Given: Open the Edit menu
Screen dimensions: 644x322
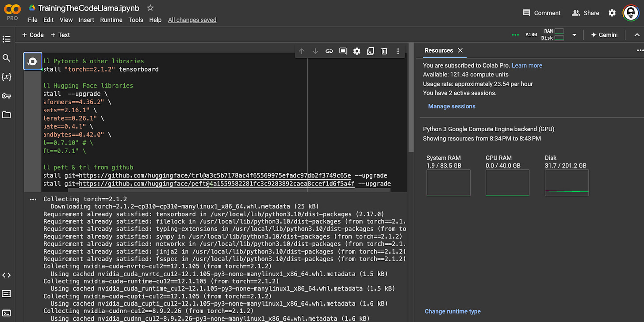Looking at the screenshot, I should pyautogui.click(x=49, y=20).
